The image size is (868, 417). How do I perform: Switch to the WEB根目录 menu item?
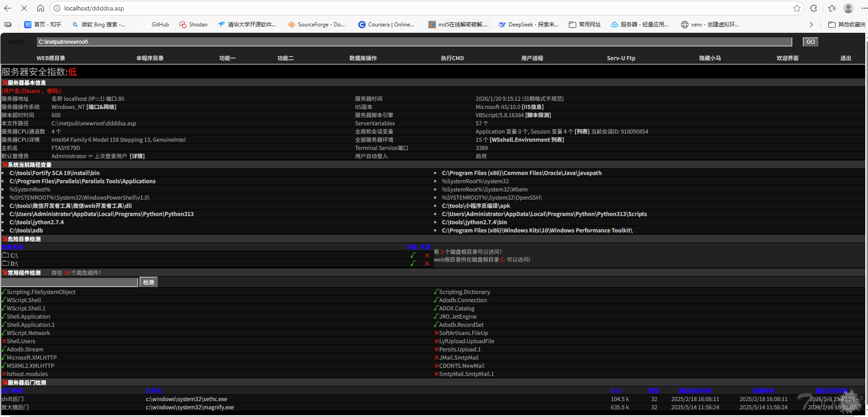click(x=51, y=58)
